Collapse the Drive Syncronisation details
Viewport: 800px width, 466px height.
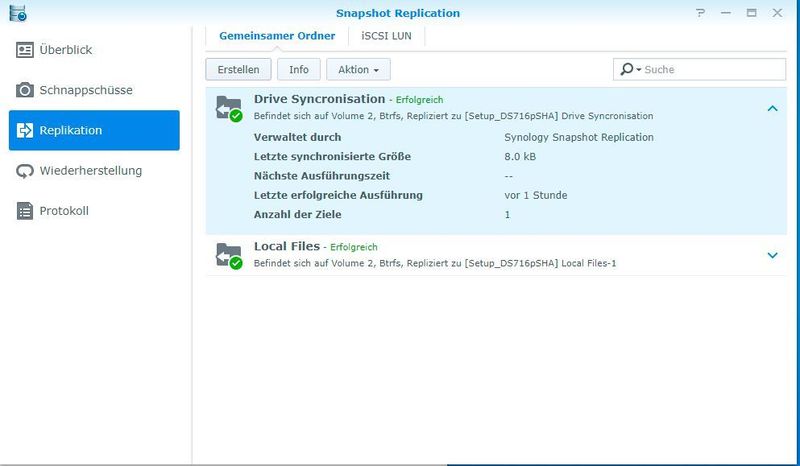click(x=772, y=108)
